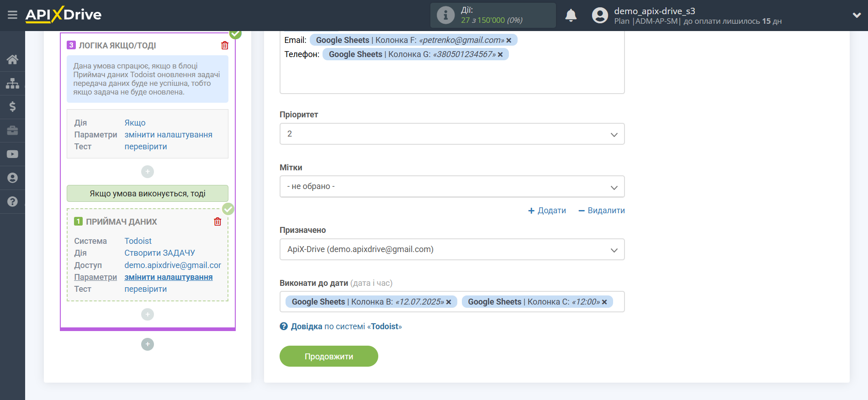Image resolution: width=868 pixels, height=400 pixels.
Task: Go to Home in sidebar
Action: 12,59
